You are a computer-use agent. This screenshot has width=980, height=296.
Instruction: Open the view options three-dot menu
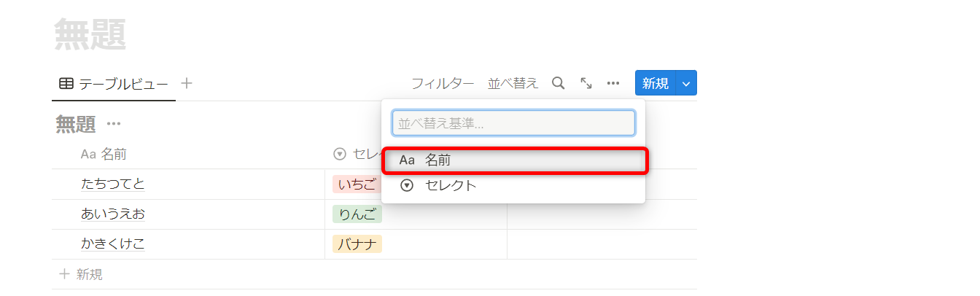(x=613, y=83)
